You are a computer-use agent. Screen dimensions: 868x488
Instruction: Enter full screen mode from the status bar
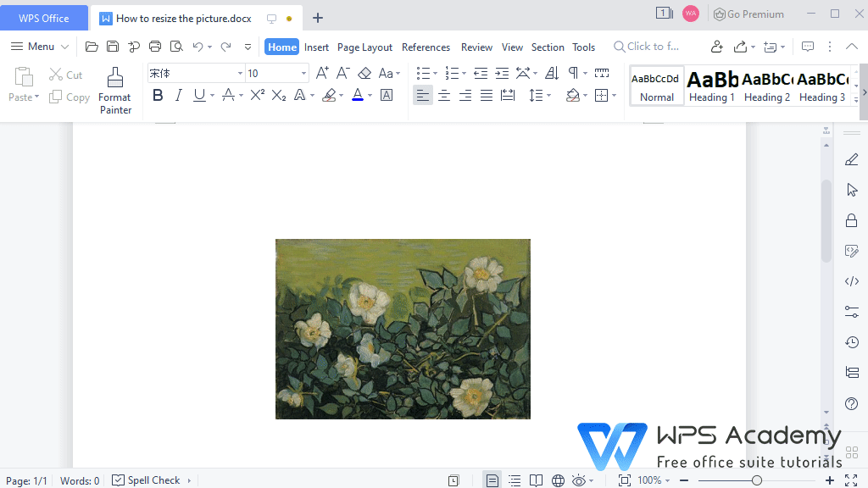pos(851,480)
